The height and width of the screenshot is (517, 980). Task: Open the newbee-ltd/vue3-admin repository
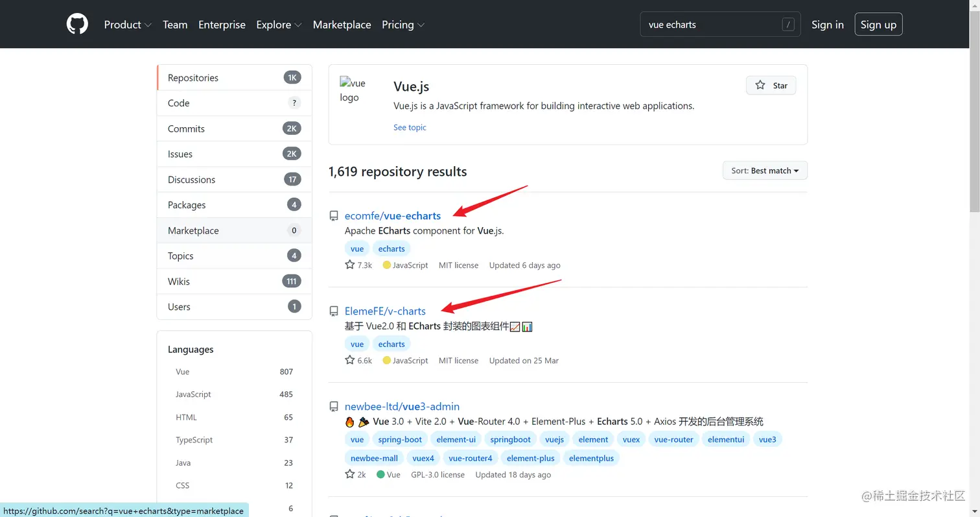click(402, 407)
